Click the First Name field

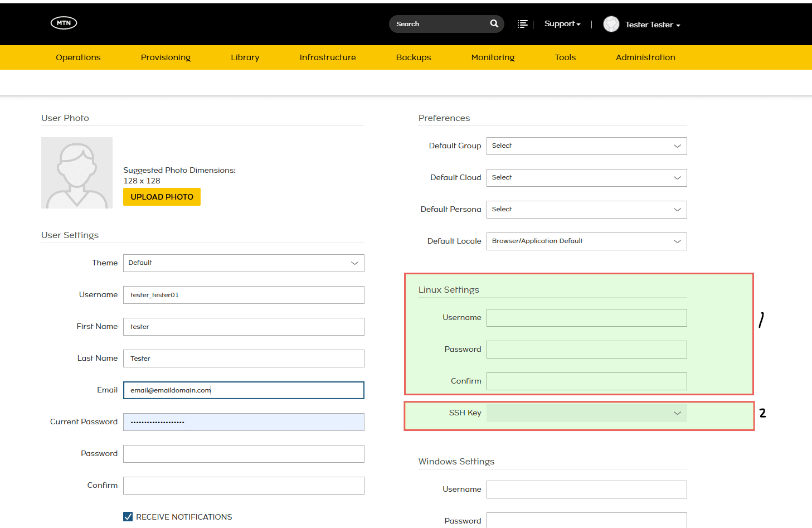(244, 327)
